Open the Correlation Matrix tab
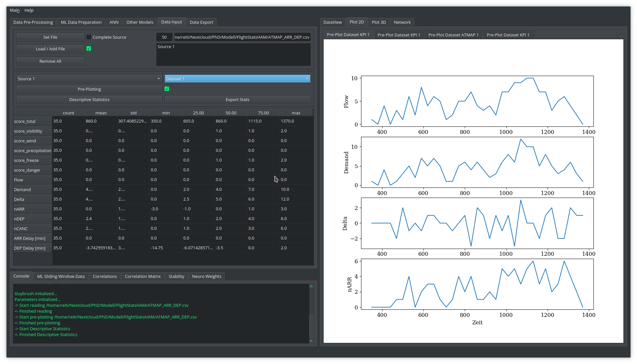 coord(143,277)
